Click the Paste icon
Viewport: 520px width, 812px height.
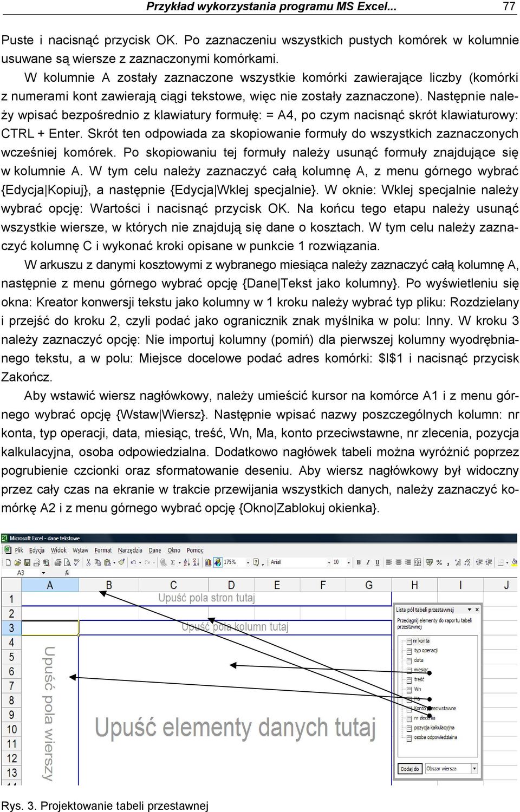[107, 562]
